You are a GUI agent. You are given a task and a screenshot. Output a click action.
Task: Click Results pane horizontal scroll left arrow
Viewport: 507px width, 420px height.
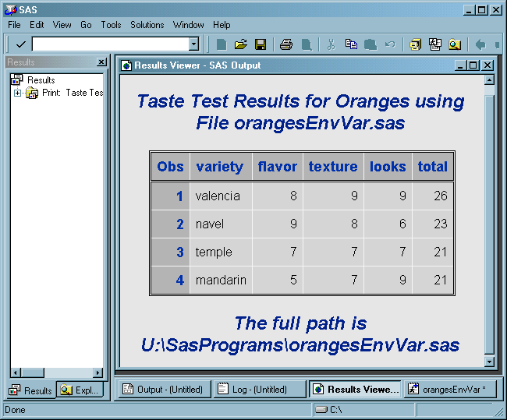coord(15,372)
